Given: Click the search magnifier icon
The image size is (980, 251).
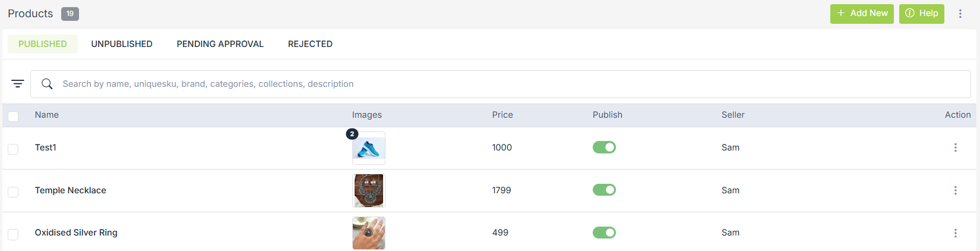Looking at the screenshot, I should click(x=47, y=84).
